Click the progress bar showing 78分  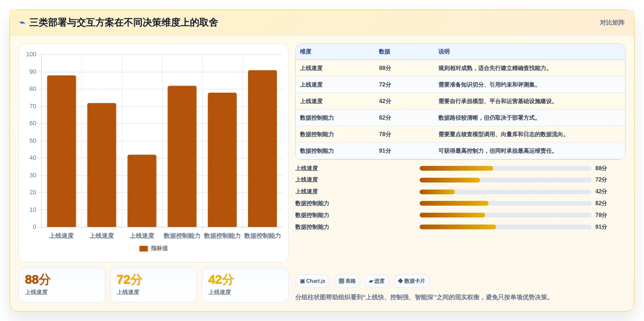click(506, 215)
